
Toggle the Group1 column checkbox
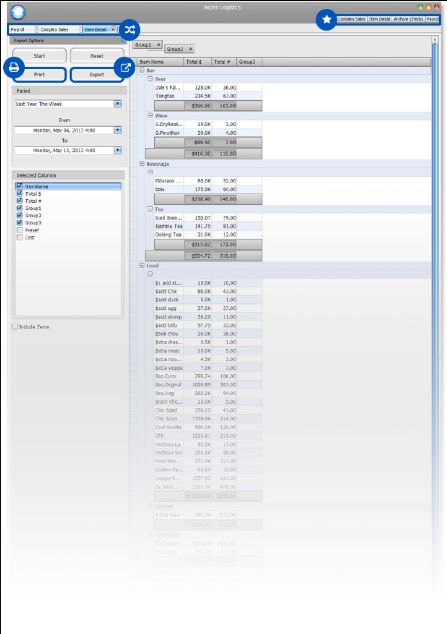pos(19,208)
